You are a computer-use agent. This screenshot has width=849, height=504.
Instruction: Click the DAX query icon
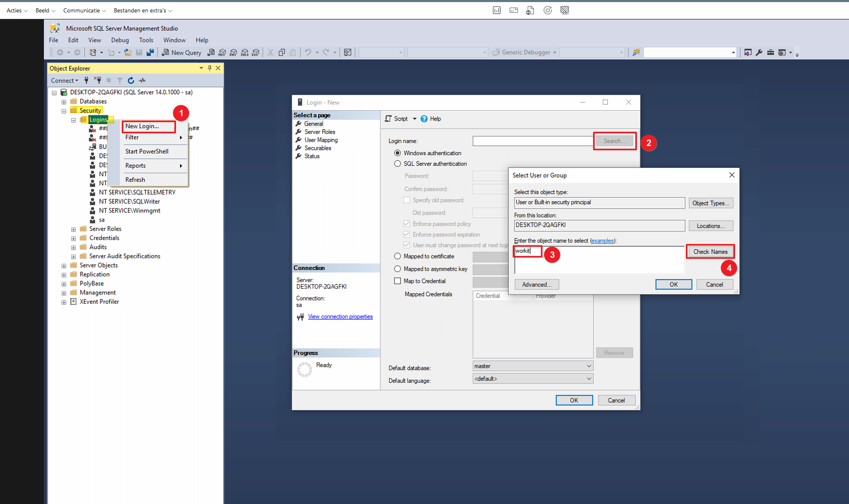pos(256,52)
